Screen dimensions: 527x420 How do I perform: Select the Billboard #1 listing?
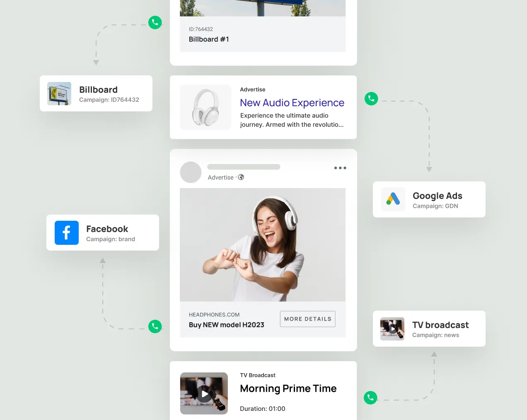209,39
